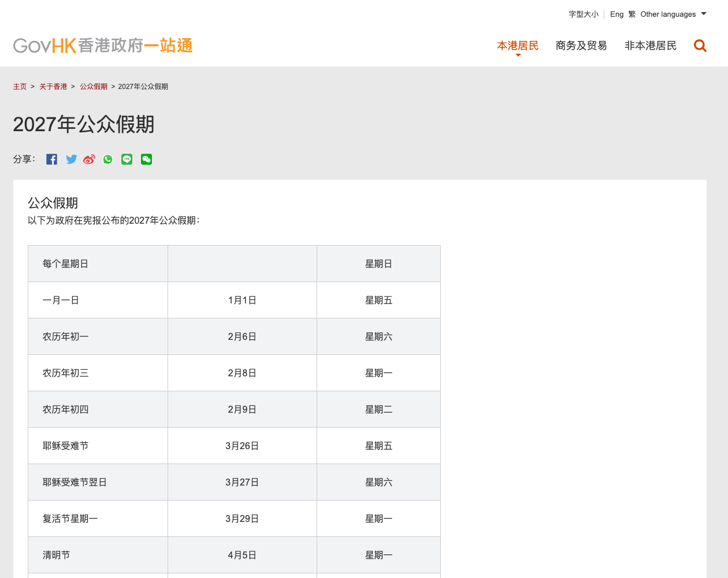
Task: Share page via WhatsApp
Action: tap(108, 160)
